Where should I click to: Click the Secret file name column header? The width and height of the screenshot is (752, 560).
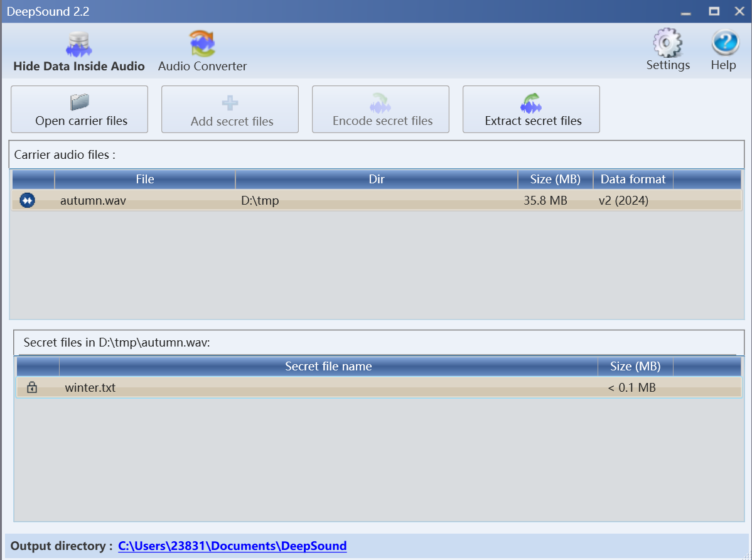[328, 367]
